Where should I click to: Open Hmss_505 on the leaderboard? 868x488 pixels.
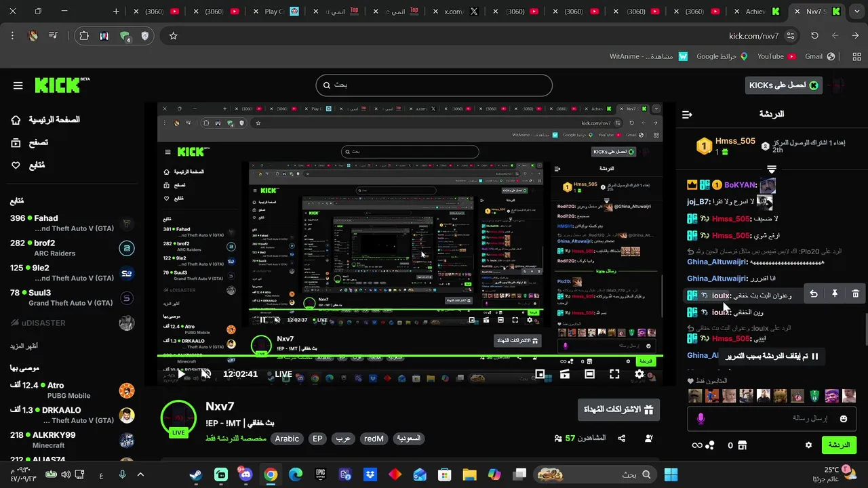pos(726,146)
